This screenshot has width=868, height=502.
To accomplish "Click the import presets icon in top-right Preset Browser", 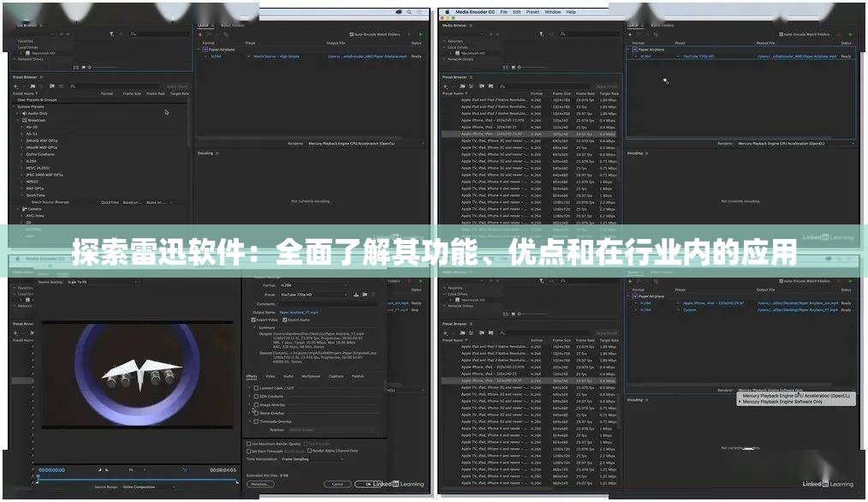I will point(482,87).
